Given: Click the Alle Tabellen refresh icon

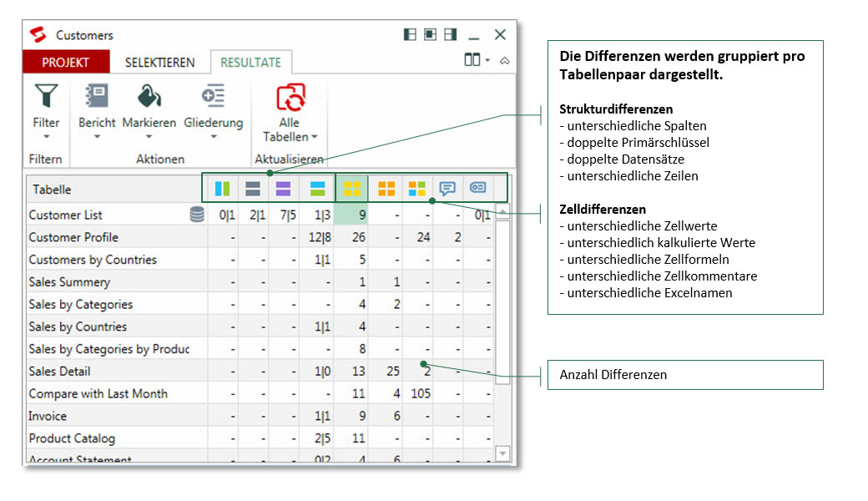Looking at the screenshot, I should coord(290,98).
